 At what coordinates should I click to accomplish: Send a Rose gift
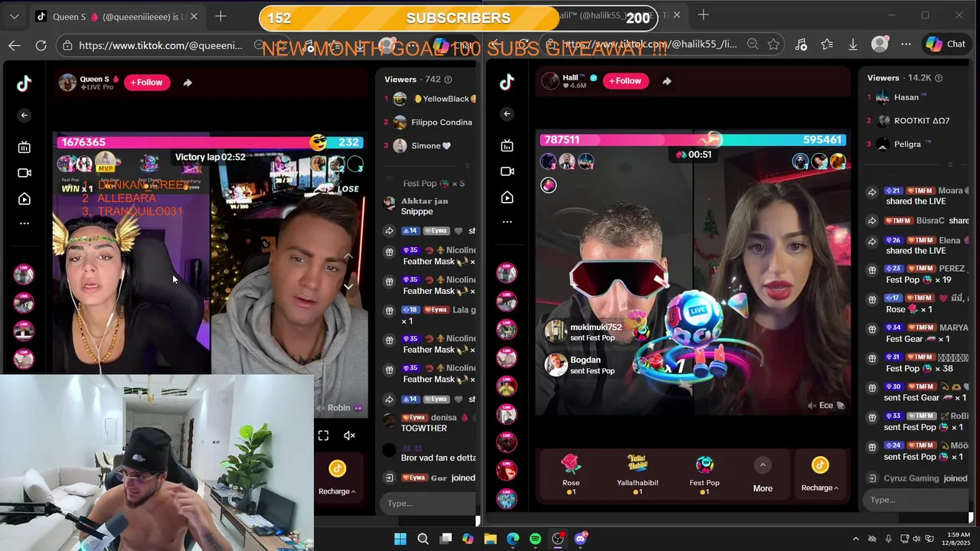click(571, 474)
